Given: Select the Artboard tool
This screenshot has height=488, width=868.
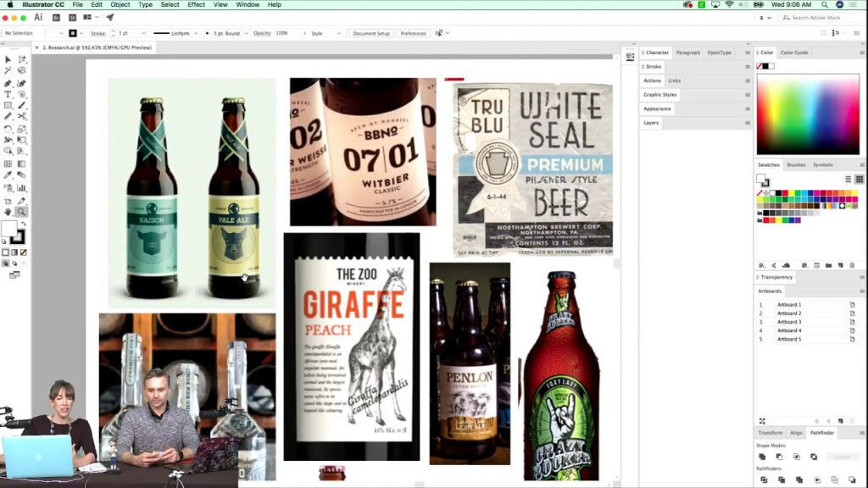Looking at the screenshot, I should tap(8, 201).
